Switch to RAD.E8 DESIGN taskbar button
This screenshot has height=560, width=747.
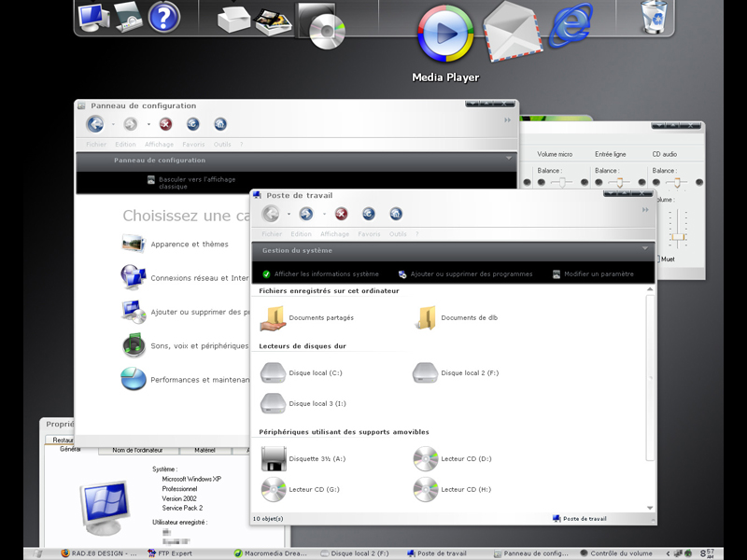click(99, 553)
